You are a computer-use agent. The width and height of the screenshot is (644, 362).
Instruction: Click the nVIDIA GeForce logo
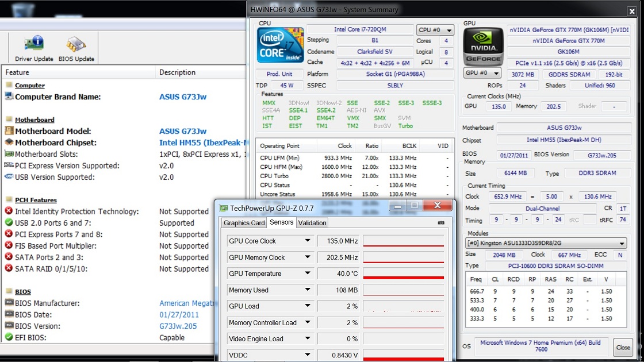[x=483, y=46]
